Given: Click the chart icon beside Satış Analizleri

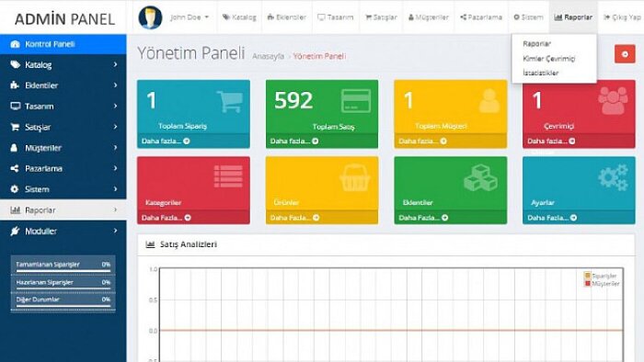Looking at the screenshot, I should coord(150,244).
